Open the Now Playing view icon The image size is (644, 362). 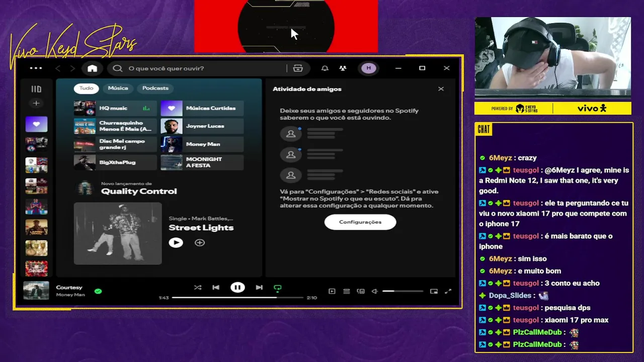tap(332, 291)
